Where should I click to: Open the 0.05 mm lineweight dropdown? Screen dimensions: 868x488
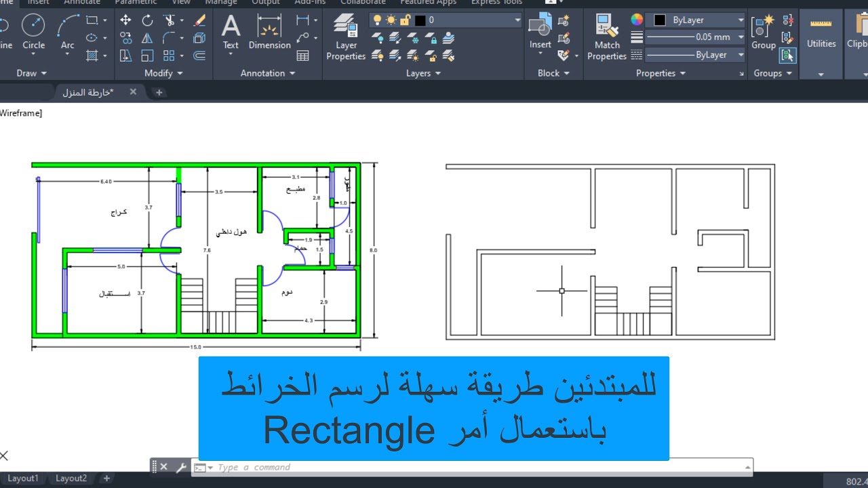pyautogui.click(x=741, y=37)
